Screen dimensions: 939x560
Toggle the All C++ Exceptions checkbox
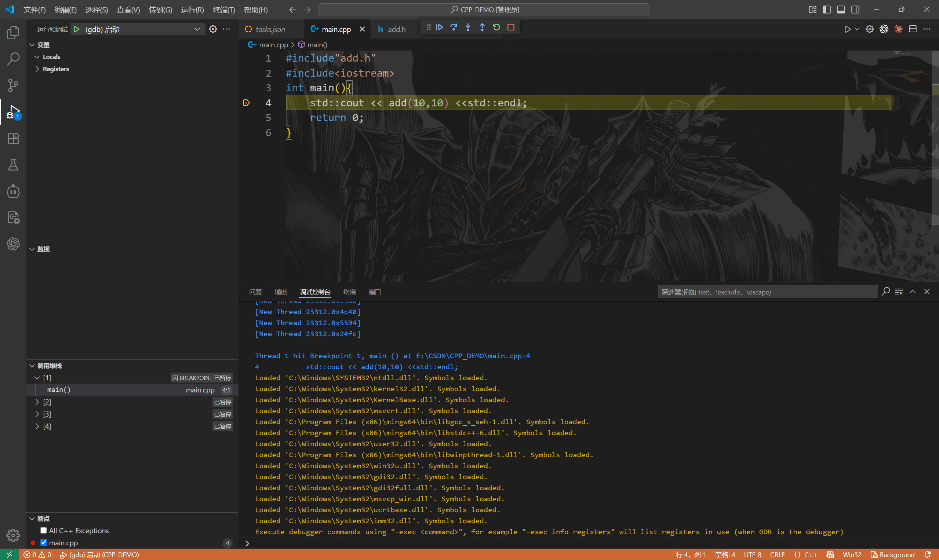pyautogui.click(x=44, y=530)
